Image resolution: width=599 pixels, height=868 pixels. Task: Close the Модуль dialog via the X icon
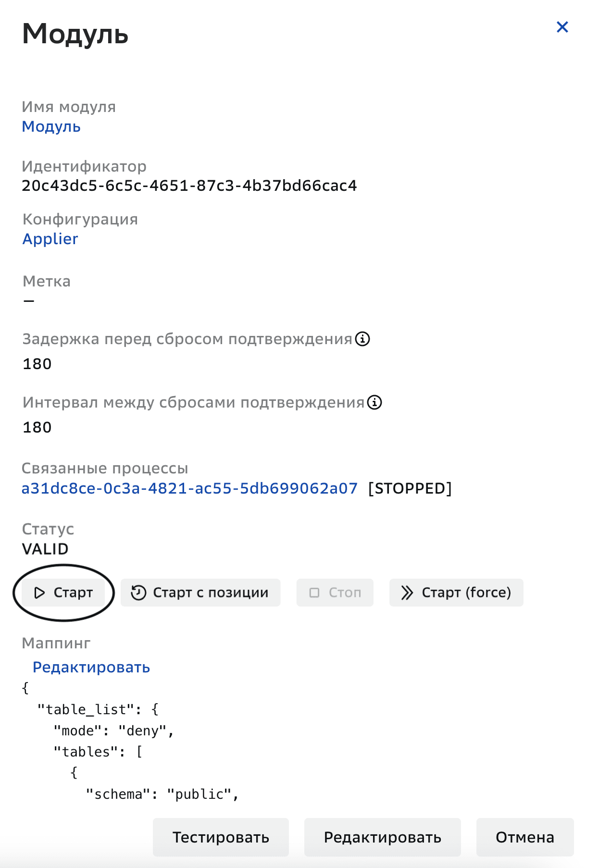pyautogui.click(x=562, y=27)
